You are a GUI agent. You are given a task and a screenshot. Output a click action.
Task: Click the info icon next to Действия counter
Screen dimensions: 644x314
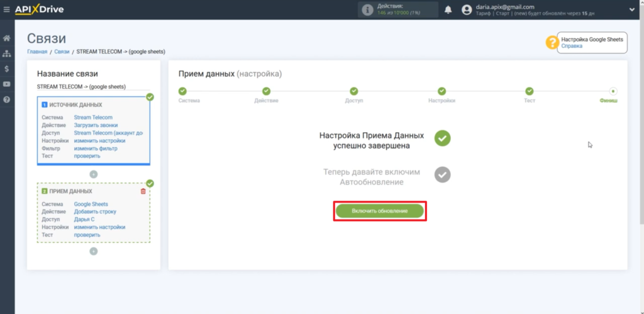[x=367, y=9]
